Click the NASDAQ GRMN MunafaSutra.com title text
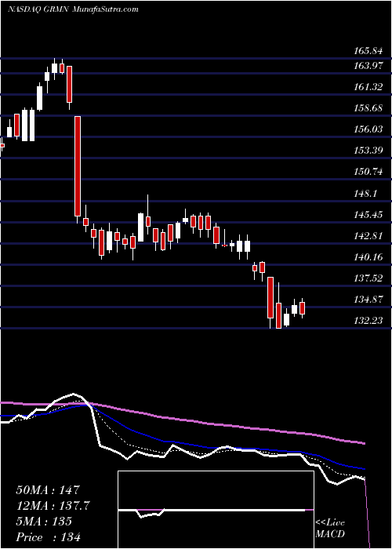Screen dimensions: 392x549 pos(73,9)
